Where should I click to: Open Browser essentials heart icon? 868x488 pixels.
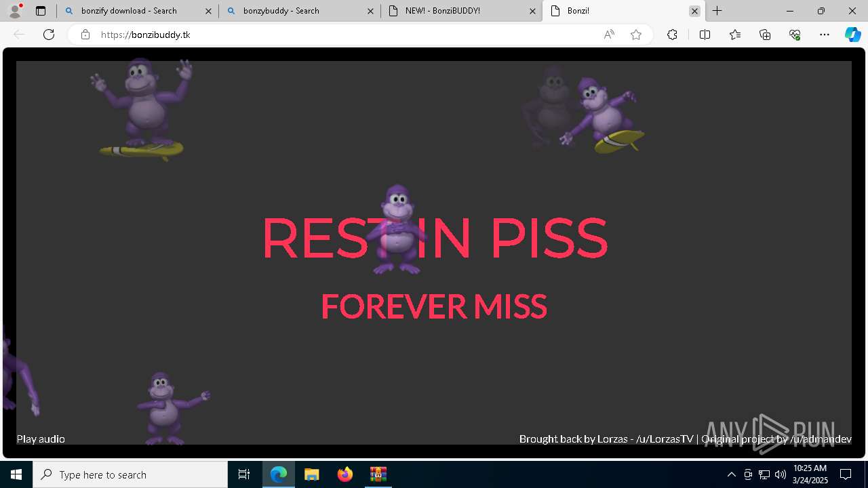coord(795,35)
